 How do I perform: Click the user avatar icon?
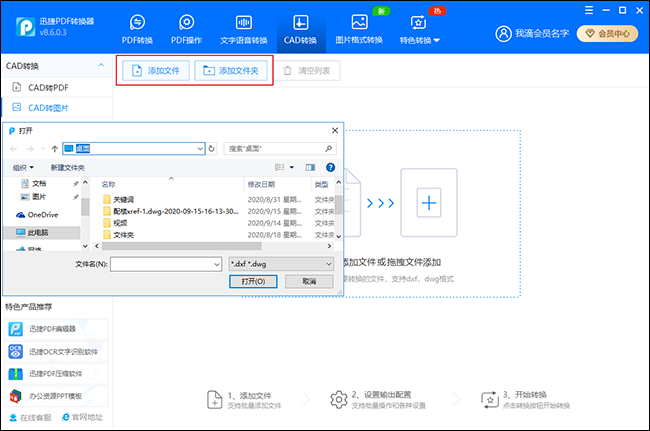point(503,34)
